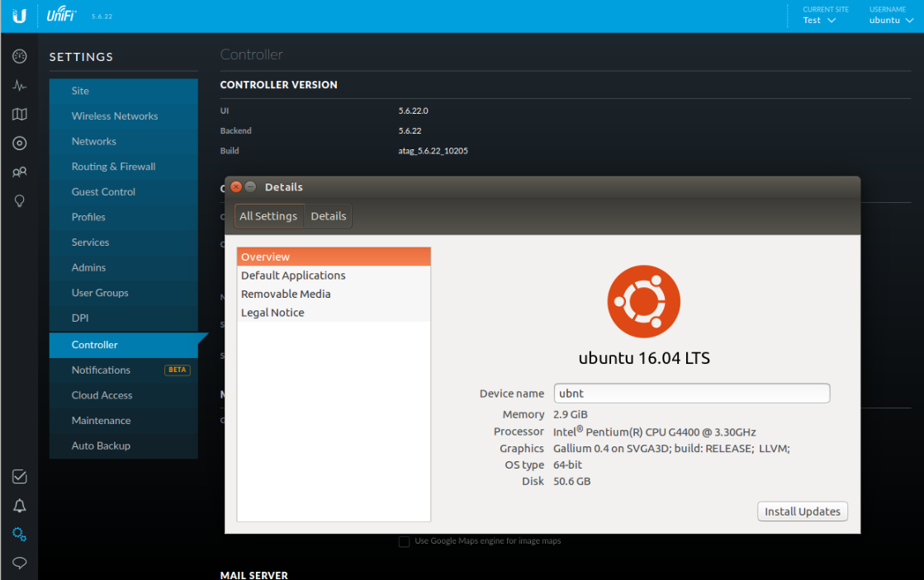Image resolution: width=924 pixels, height=580 pixels.
Task: Click the All Settings button
Action: (268, 216)
